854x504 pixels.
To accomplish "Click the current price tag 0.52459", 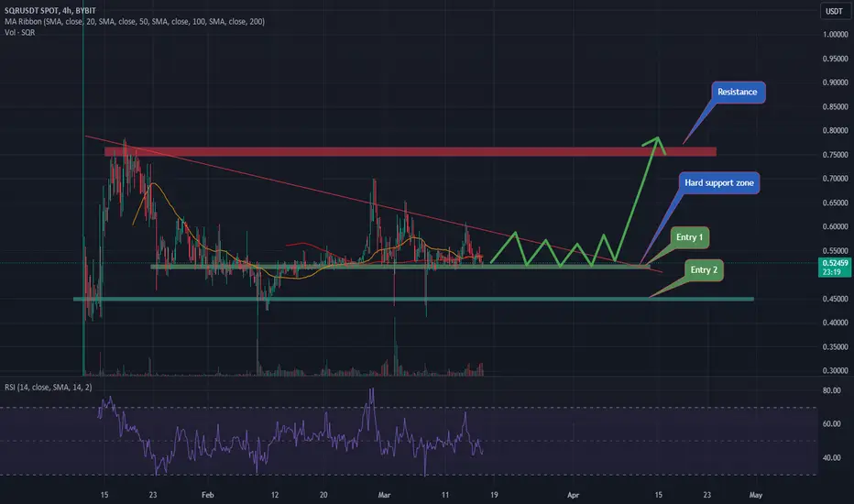I will tap(835, 267).
